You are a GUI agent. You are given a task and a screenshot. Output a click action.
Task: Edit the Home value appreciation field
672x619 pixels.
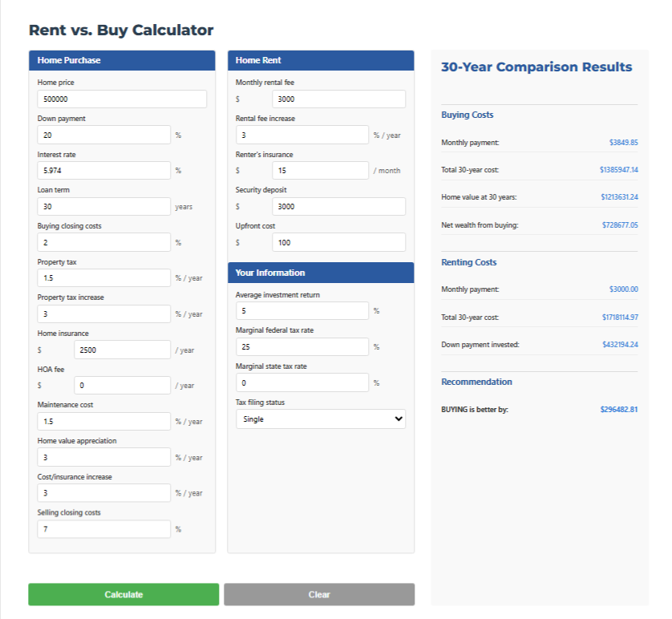[103, 457]
